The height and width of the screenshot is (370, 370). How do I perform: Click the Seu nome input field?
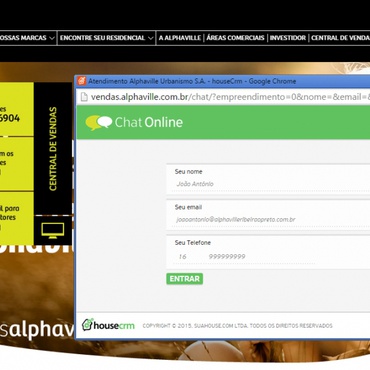tap(268, 184)
